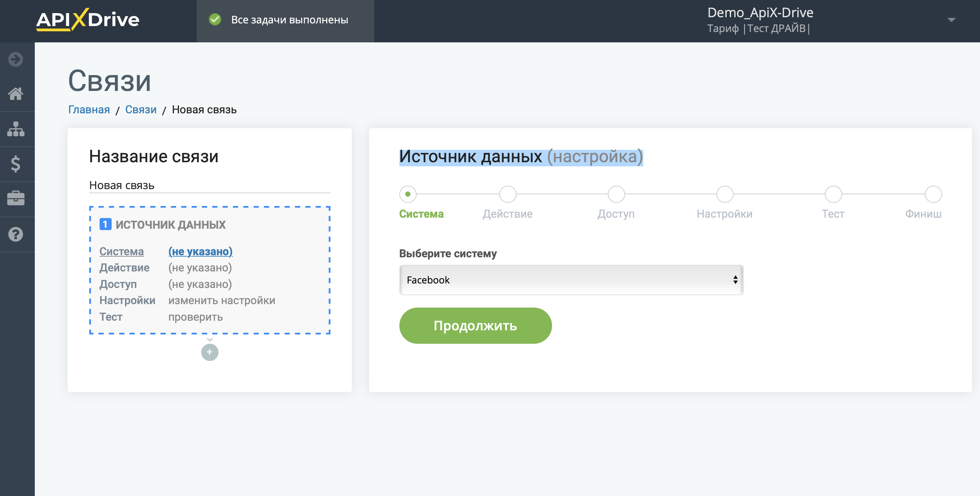Screen dimensions: 980x496
Task: Click the Тест label in source block
Action: click(x=111, y=317)
